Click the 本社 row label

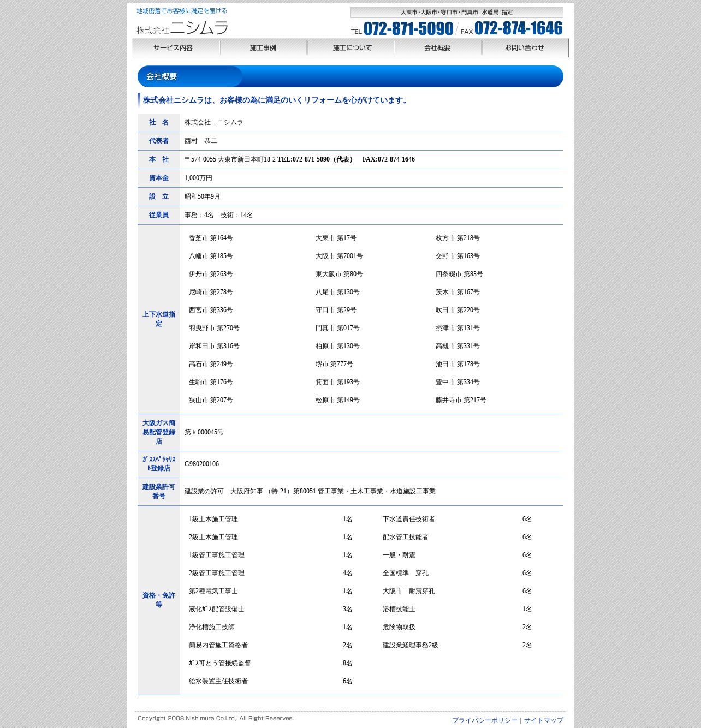coord(159,159)
